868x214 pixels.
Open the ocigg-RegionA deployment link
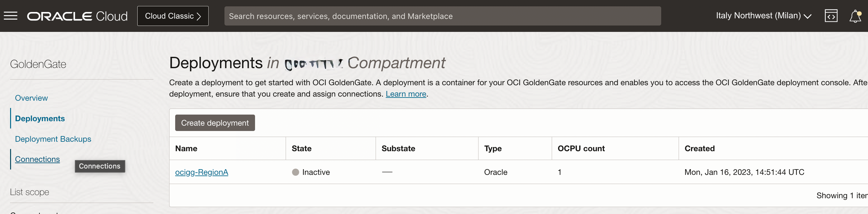pyautogui.click(x=201, y=172)
